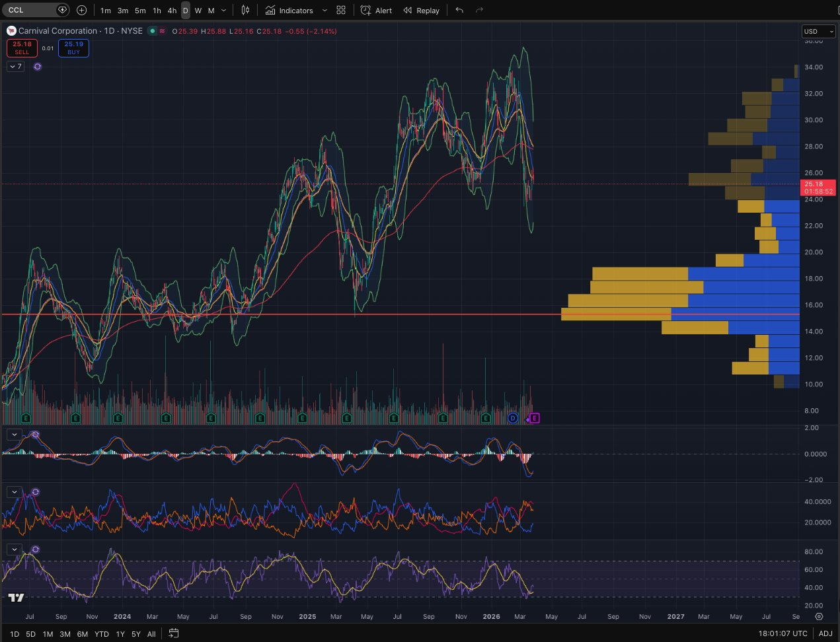Redo the last chart action

(480, 10)
